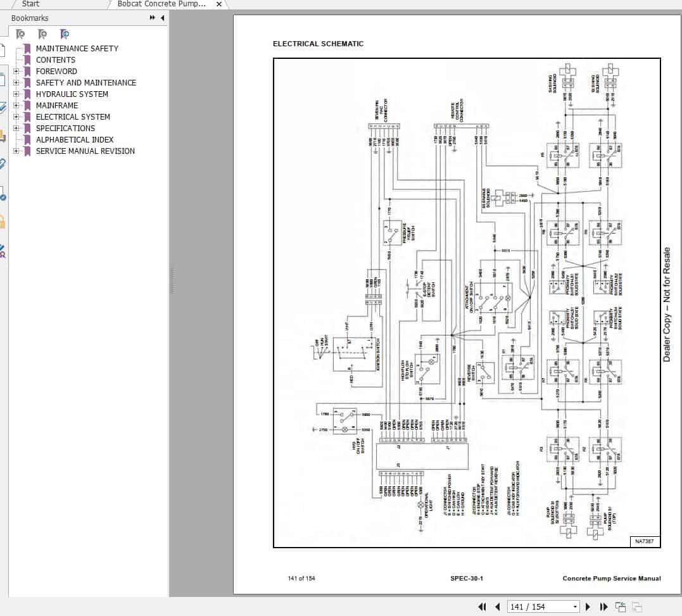Open the page number dropdown arrow
The image size is (682, 616).
pyautogui.click(x=575, y=607)
